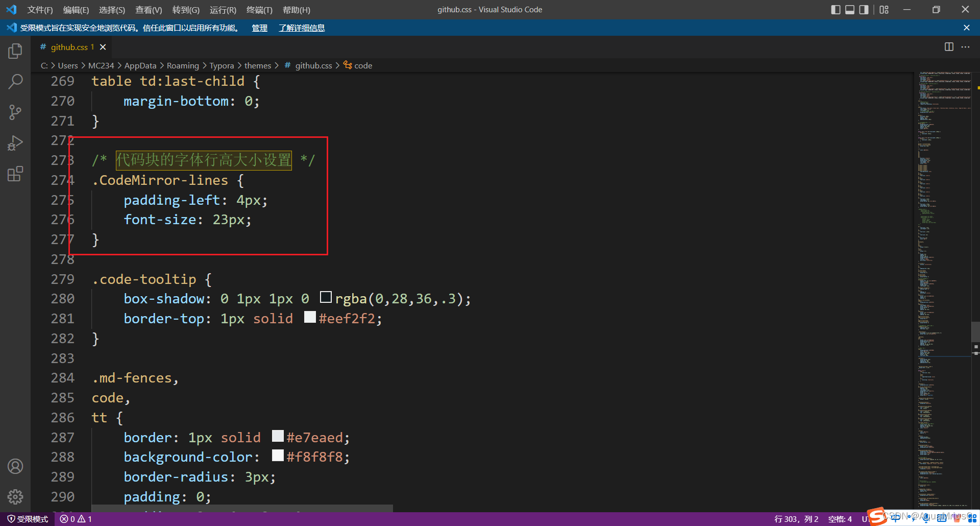Open the Search view in the activity bar
The width and height of the screenshot is (980, 526).
pyautogui.click(x=15, y=82)
